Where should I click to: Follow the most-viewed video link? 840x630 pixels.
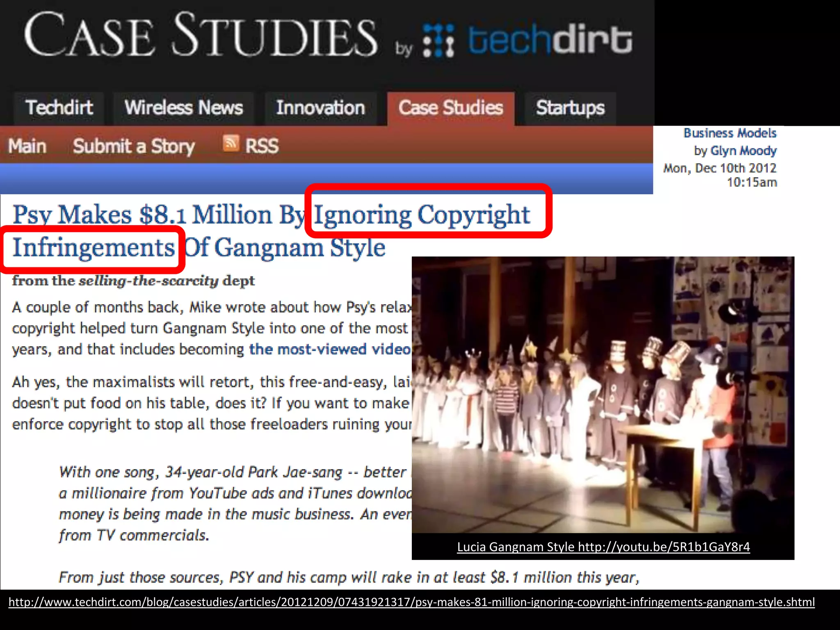[330, 349]
